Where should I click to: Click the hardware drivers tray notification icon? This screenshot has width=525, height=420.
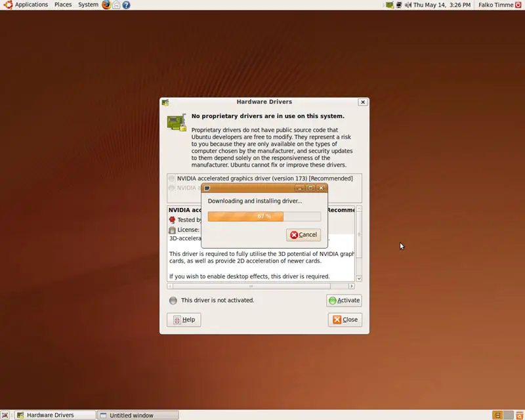pyautogui.click(x=389, y=5)
